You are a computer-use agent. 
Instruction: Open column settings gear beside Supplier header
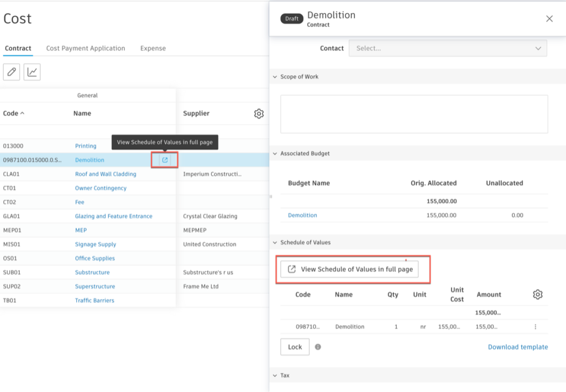click(x=259, y=114)
